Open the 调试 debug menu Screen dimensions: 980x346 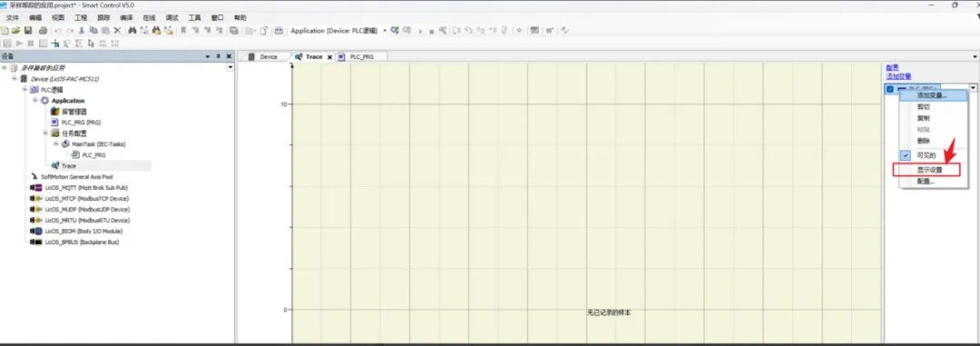click(x=170, y=18)
